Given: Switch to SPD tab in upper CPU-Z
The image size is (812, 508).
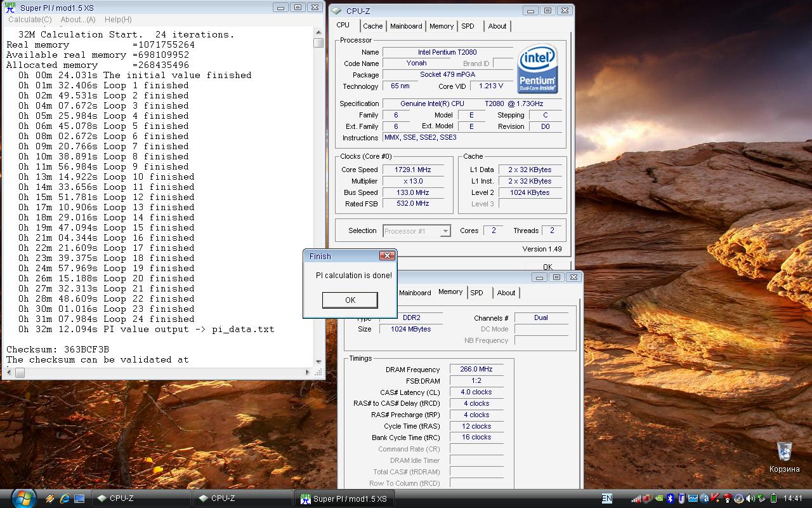Looking at the screenshot, I should click(x=468, y=26).
